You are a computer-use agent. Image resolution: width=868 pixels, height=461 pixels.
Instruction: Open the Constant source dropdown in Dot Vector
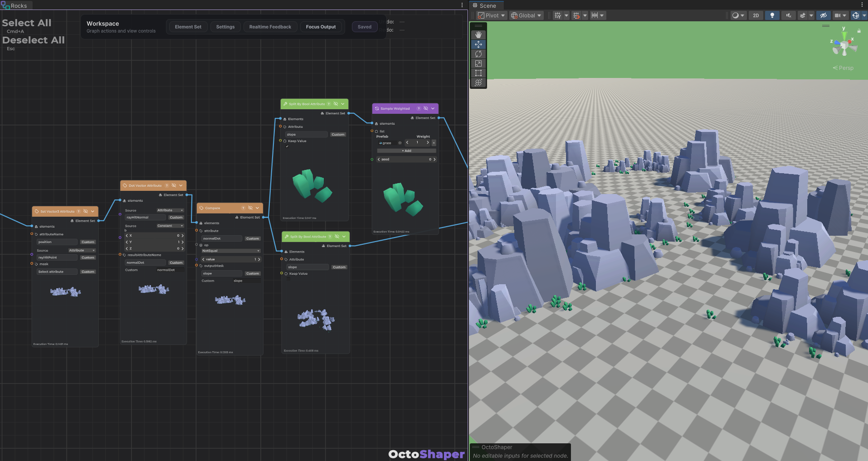(170, 226)
